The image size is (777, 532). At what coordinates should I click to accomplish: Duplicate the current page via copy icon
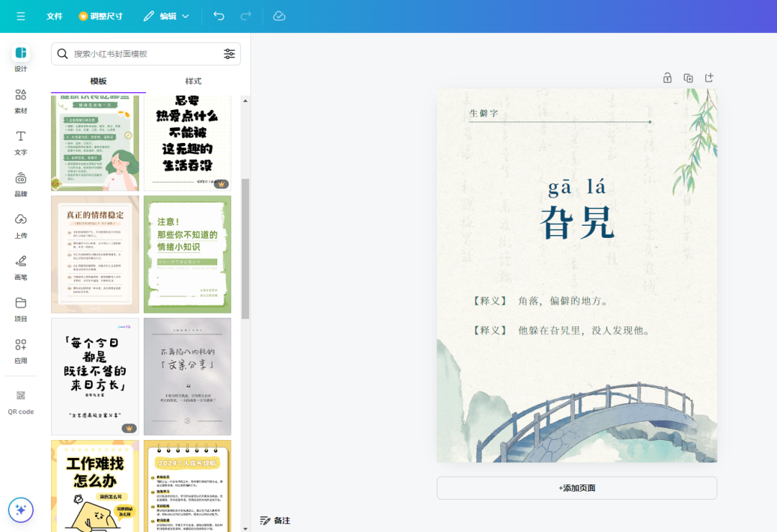click(x=688, y=77)
